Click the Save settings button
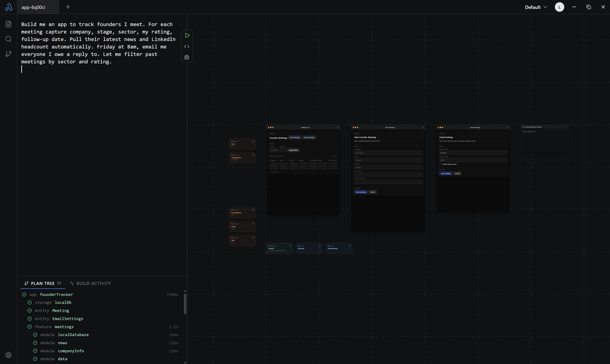610x364 pixels. point(446,173)
